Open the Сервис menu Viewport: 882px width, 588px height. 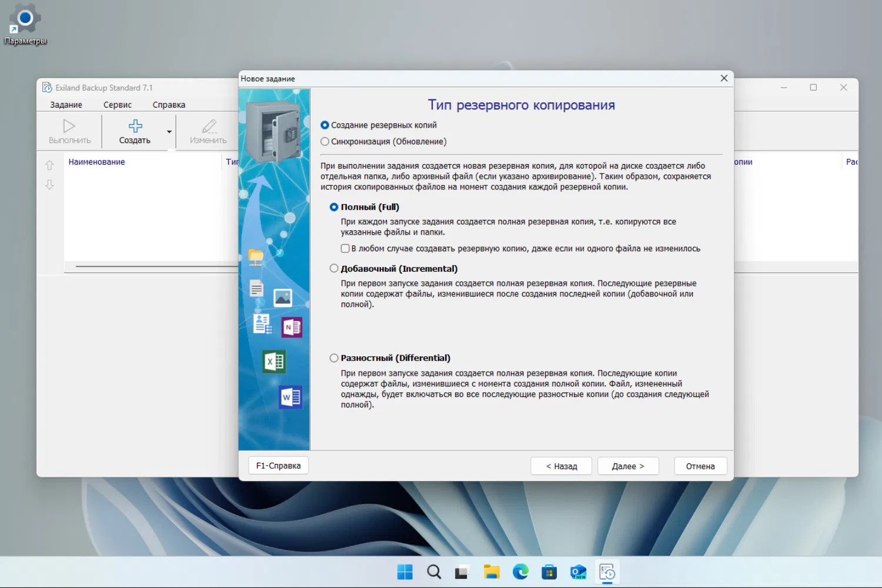[118, 105]
